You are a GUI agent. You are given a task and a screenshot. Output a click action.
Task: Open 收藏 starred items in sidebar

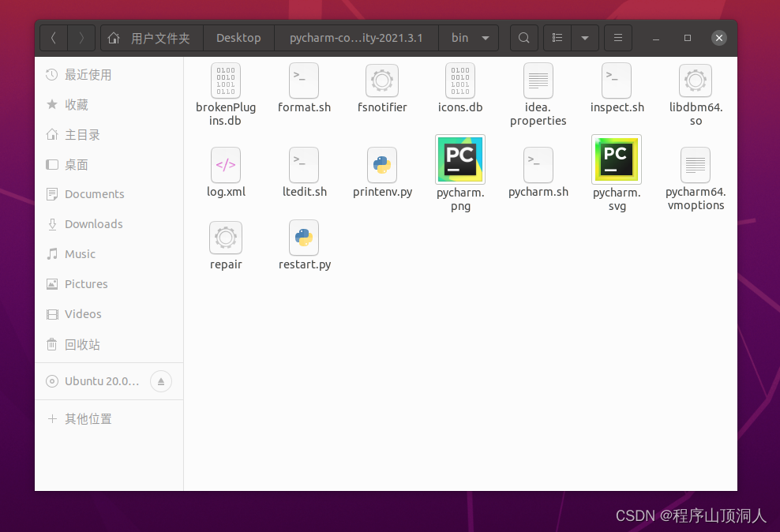click(109, 104)
